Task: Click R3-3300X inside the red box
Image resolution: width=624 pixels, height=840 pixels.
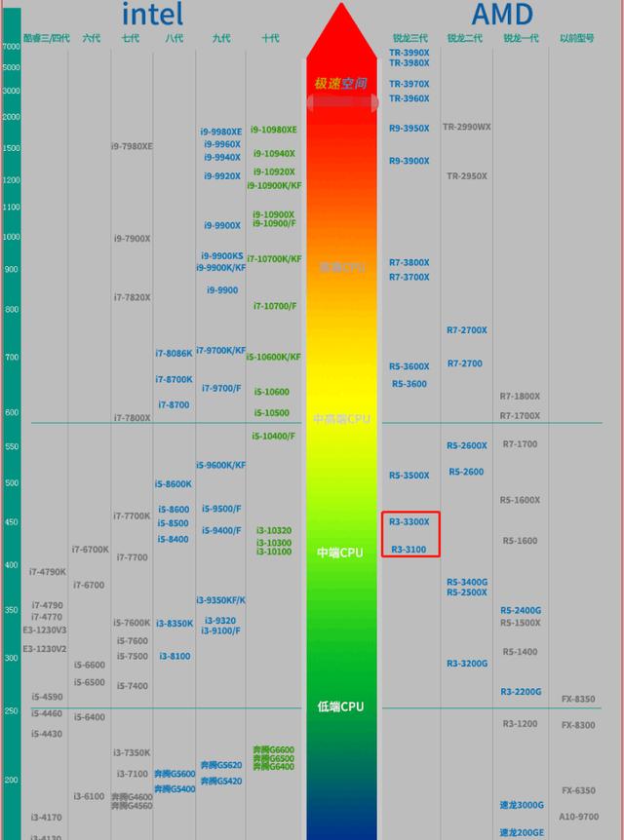Action: pos(409,522)
